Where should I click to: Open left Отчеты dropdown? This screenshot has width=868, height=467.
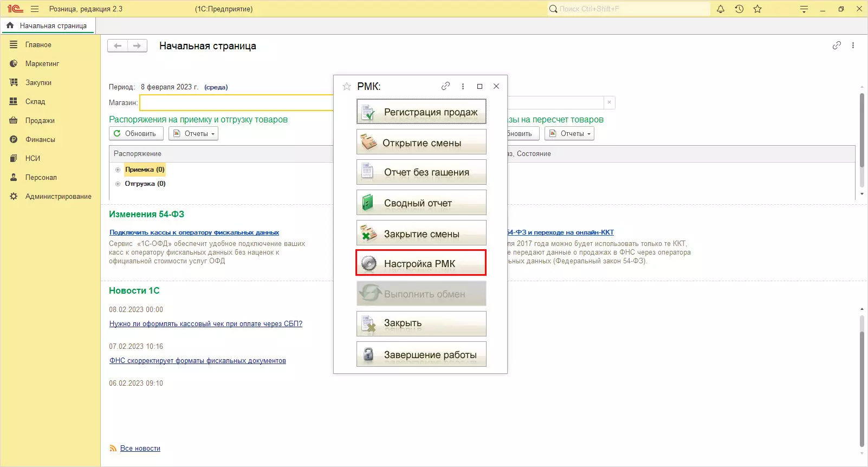193,133
